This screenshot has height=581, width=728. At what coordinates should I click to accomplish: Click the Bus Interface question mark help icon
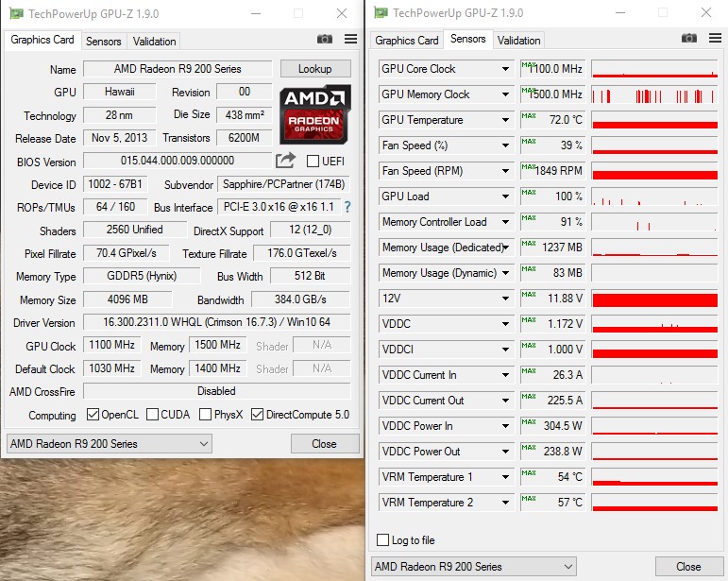pos(347,207)
